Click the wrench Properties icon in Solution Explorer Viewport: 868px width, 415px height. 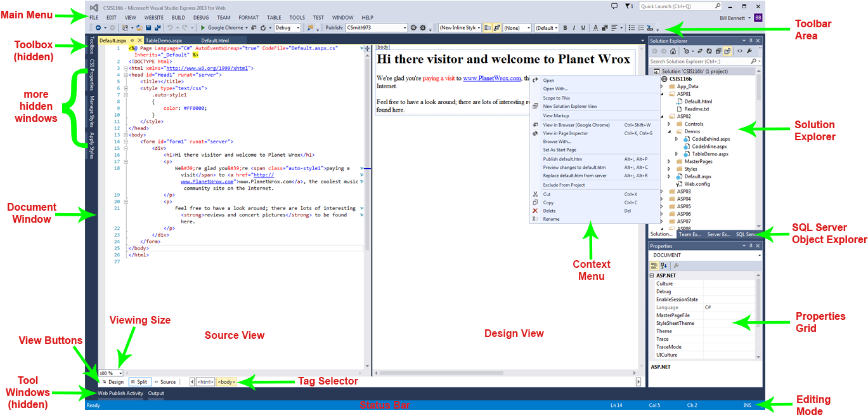tap(749, 51)
